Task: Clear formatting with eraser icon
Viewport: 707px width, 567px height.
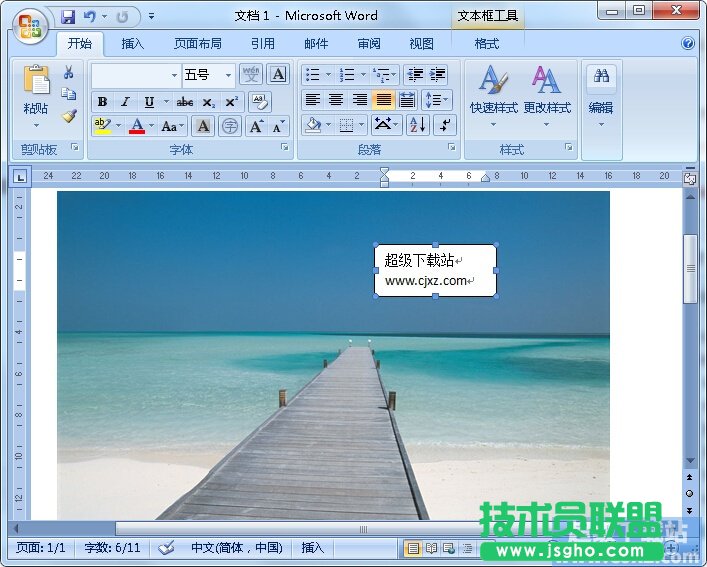Action: 260,102
